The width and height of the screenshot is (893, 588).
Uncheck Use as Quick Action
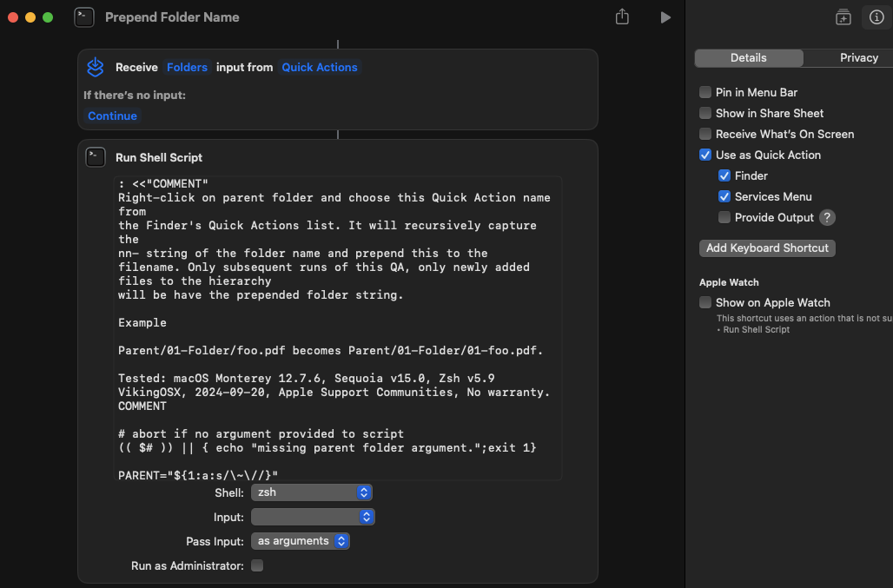click(705, 155)
